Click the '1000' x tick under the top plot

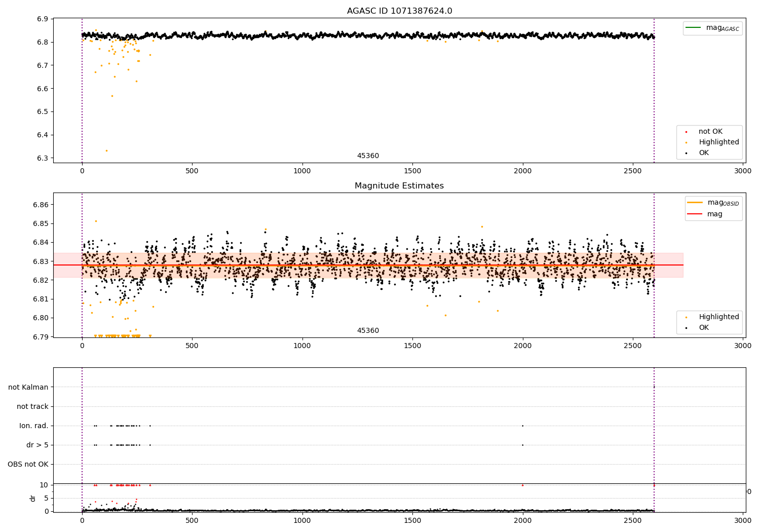302,171
